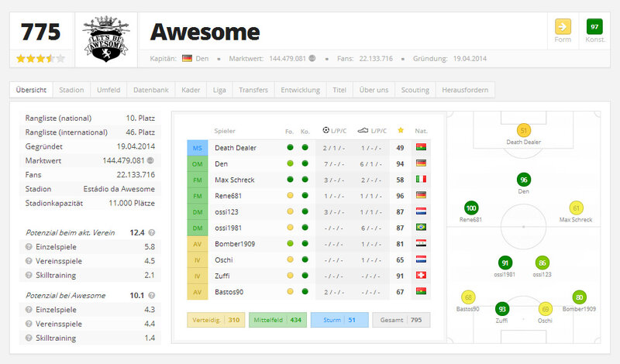Click the Brazilian flag in ossi1981's row

[421, 227]
